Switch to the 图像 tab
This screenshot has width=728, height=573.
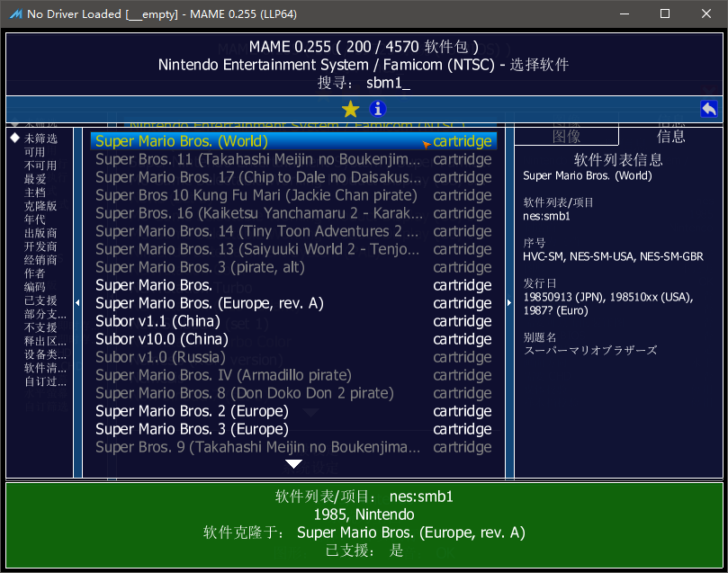point(566,137)
